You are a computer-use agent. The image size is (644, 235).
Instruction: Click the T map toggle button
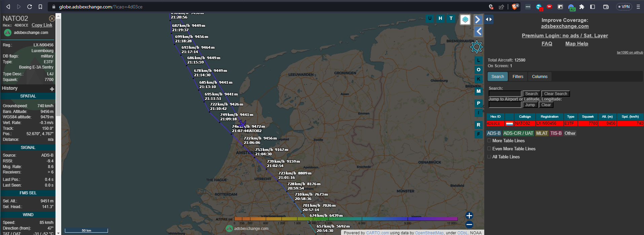pos(451,18)
